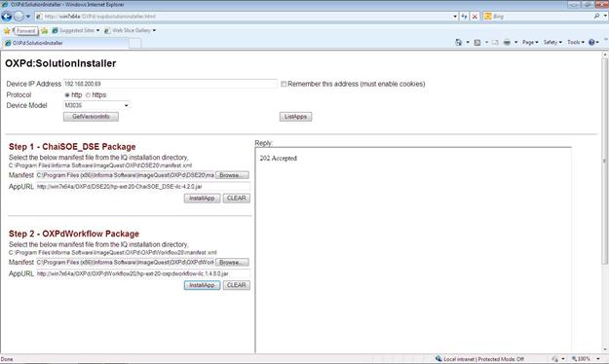Click the GetVersionInfo button

pos(91,117)
